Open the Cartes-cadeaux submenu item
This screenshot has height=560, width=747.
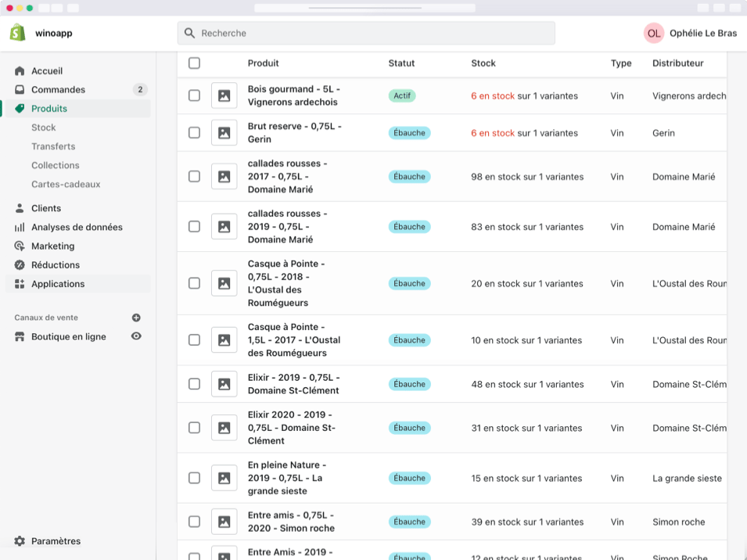point(66,185)
